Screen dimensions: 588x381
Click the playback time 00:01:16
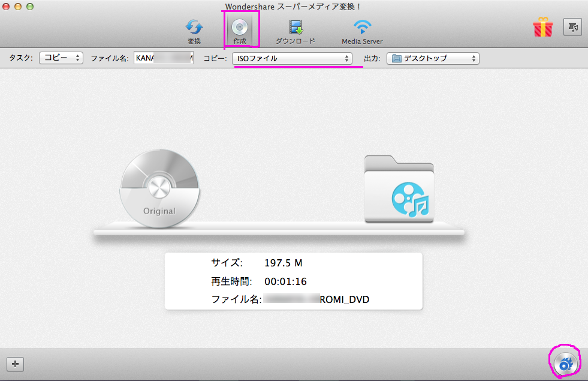[285, 281]
